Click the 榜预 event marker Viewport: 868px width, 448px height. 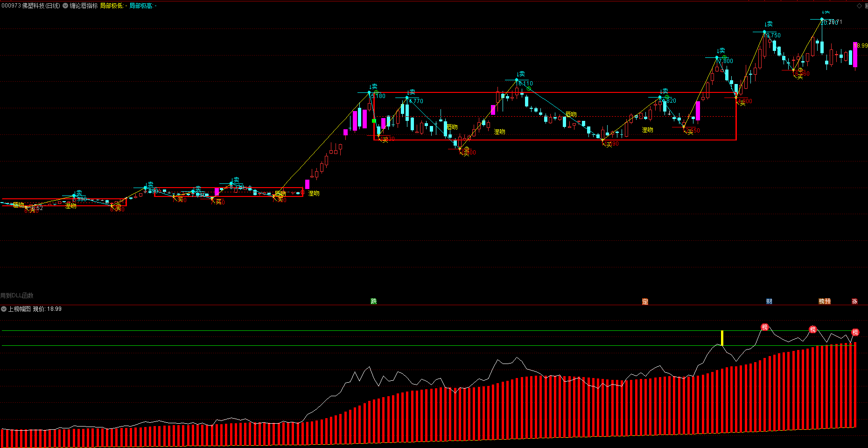point(825,301)
